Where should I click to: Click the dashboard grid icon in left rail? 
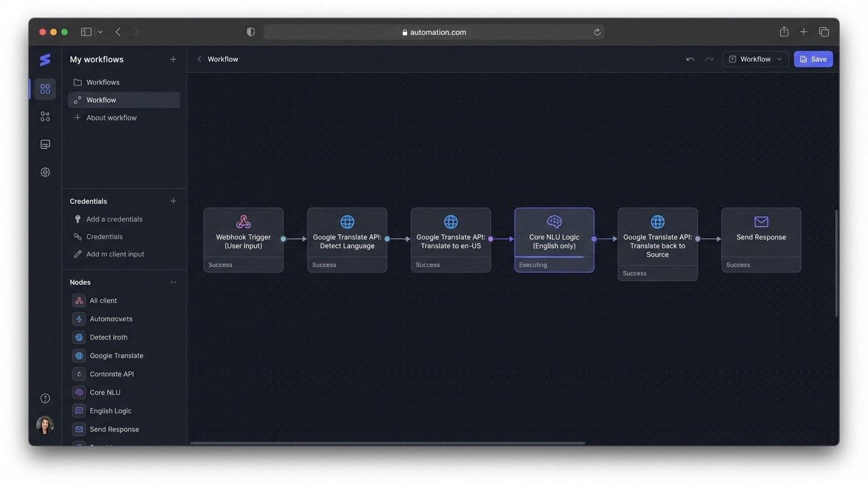point(45,89)
